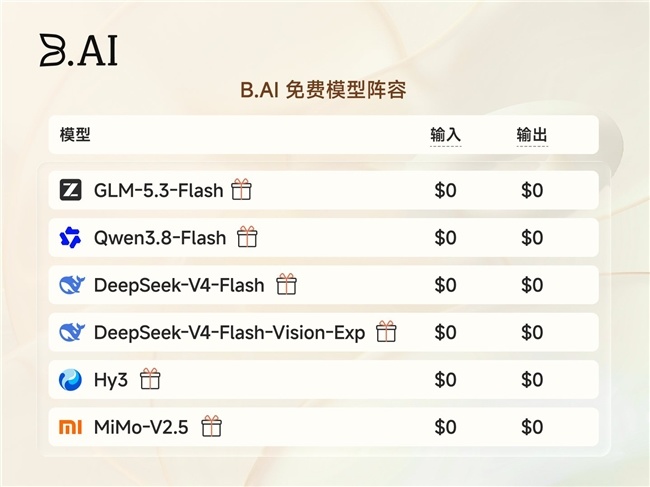650x487 pixels.
Task: Click the Hy3 input price $0
Action: point(446,380)
